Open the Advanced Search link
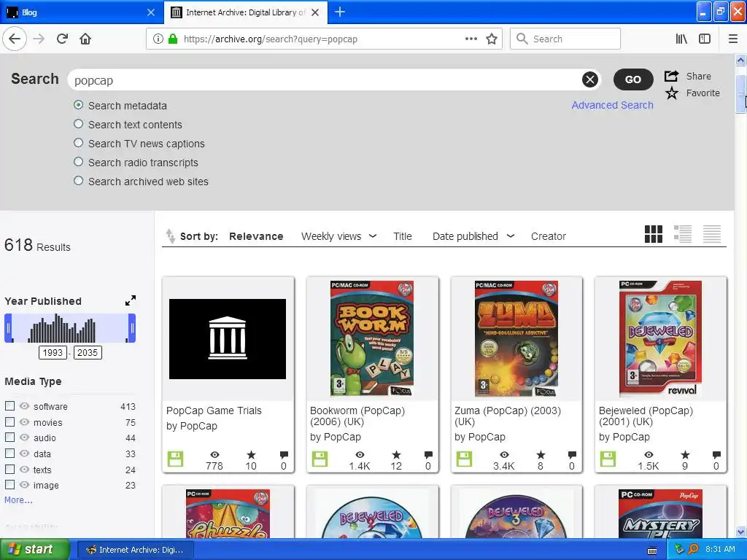747x560 pixels. click(612, 105)
